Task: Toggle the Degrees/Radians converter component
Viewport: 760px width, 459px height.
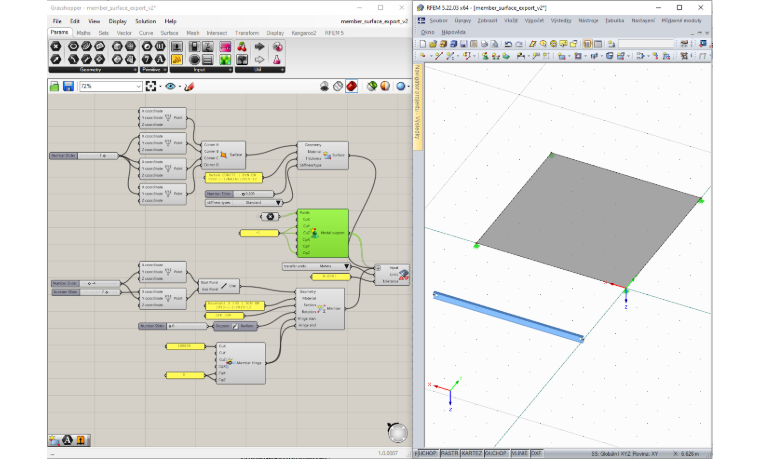Action: click(x=235, y=326)
